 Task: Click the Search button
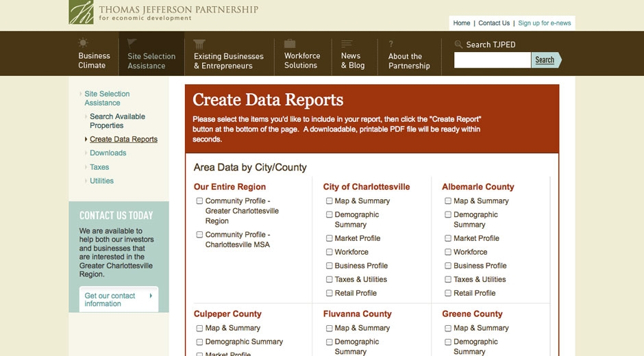pos(546,60)
